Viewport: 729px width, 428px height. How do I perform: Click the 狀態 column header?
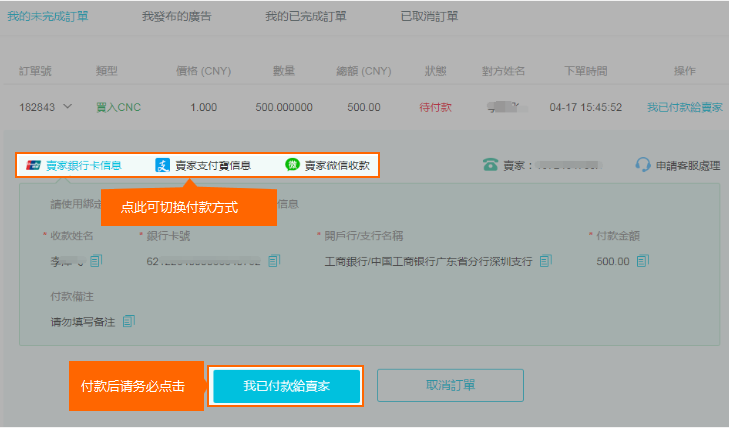[435, 71]
